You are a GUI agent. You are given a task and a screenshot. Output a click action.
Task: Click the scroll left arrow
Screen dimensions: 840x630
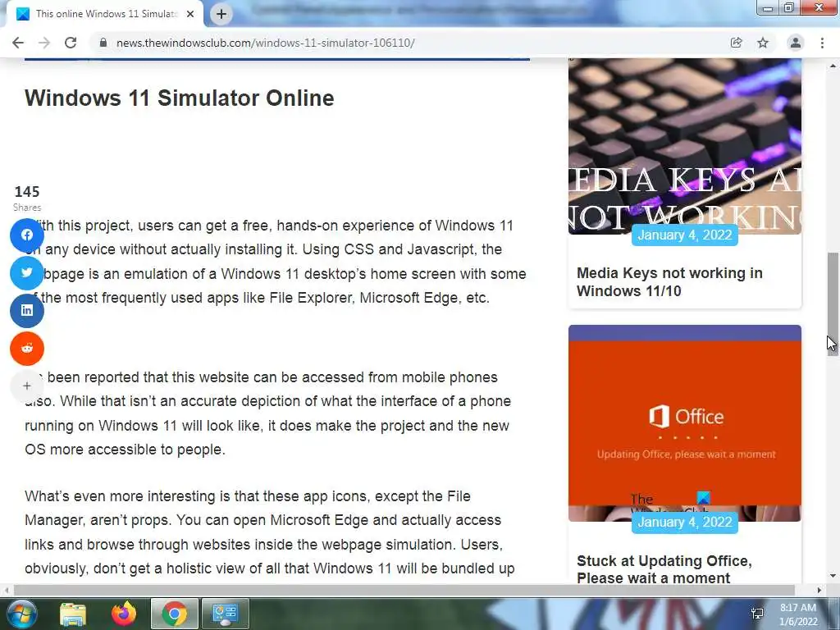(x=7, y=591)
